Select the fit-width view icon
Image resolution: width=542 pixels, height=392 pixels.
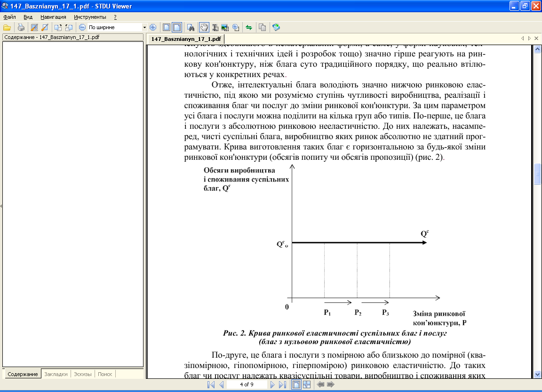tap(176, 27)
